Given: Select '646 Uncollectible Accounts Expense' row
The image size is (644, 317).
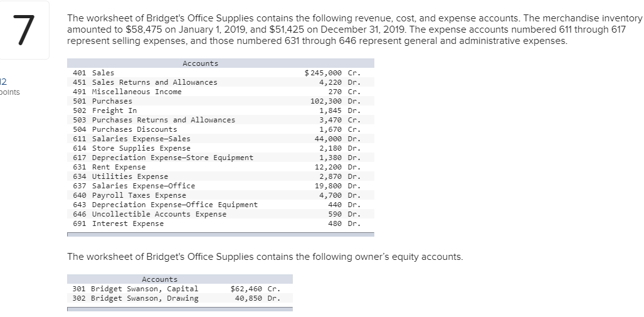Looking at the screenshot, I should click(x=221, y=214).
